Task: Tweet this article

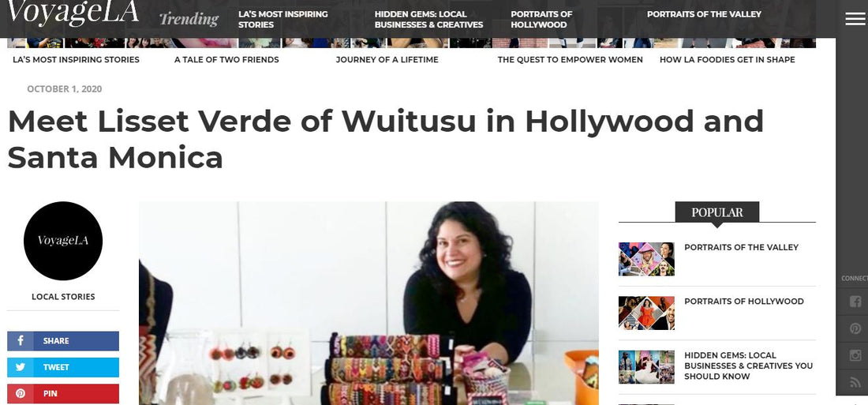Action: [x=63, y=367]
